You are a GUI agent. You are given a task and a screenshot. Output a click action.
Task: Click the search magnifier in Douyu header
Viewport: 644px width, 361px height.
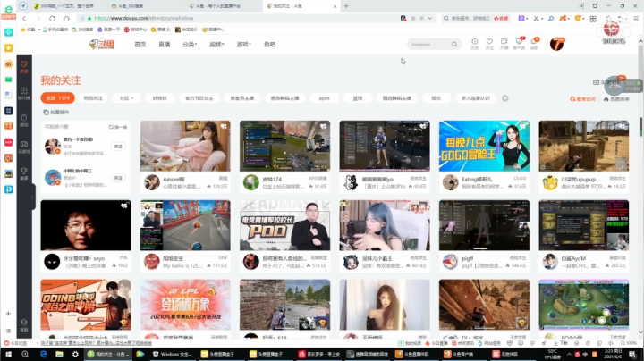click(453, 45)
